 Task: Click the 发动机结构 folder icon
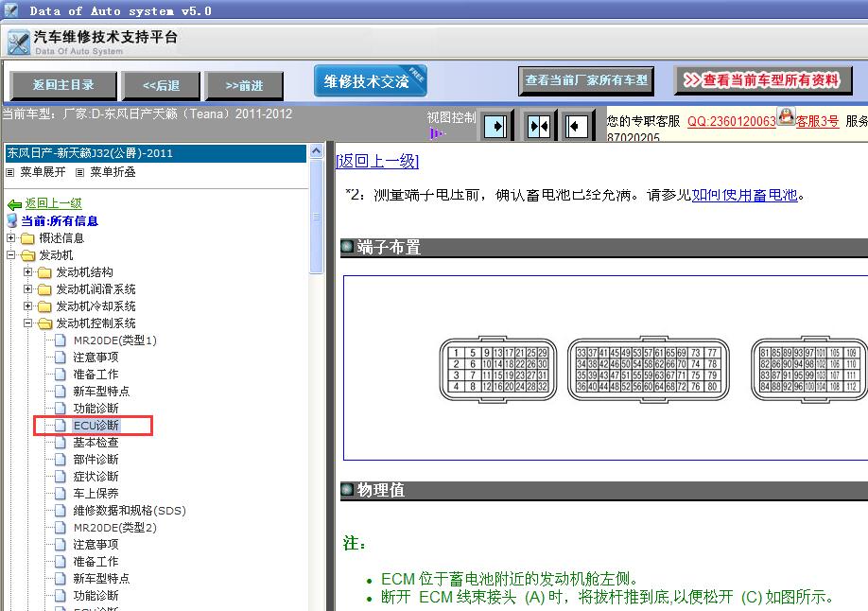(x=44, y=272)
